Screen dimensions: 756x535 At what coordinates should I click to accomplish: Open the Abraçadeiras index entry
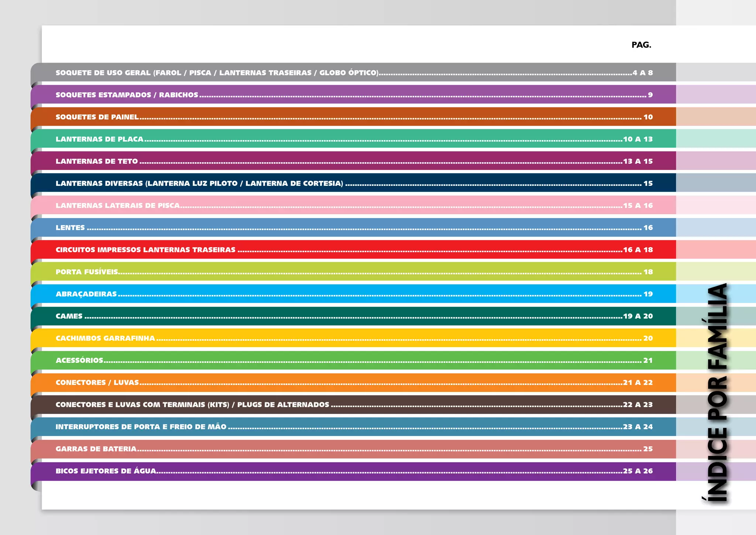(x=86, y=294)
